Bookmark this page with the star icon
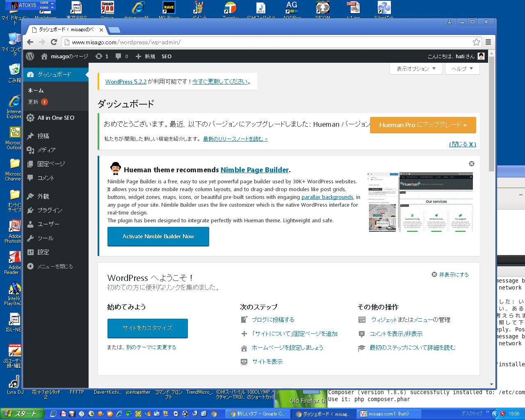The width and height of the screenshot is (525, 420). [x=476, y=42]
